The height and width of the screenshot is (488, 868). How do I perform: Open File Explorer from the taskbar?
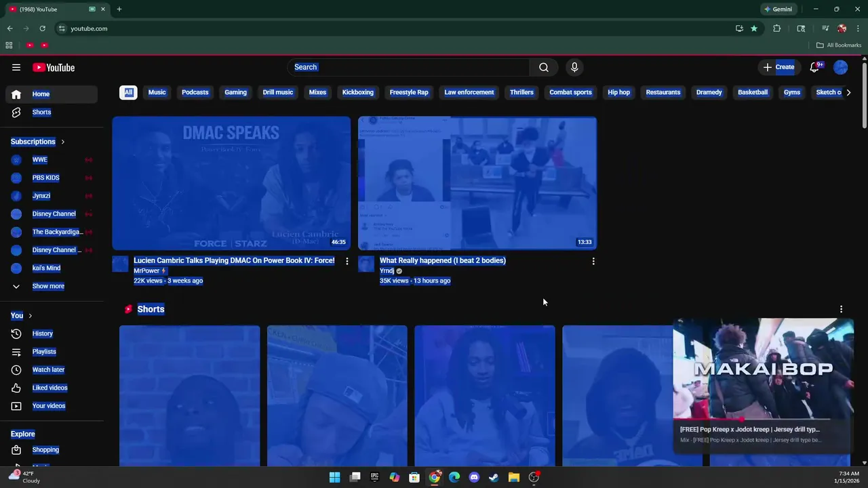click(x=514, y=477)
